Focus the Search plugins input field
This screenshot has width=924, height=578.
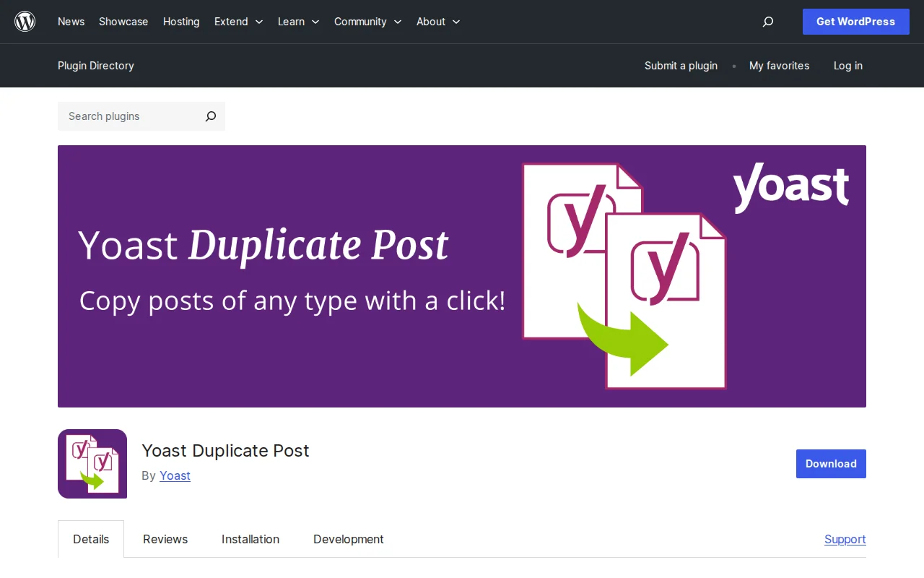coord(130,116)
